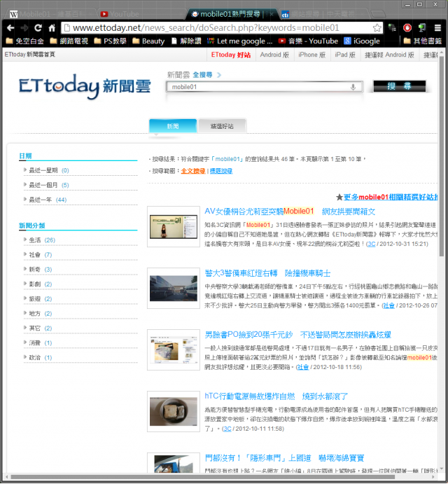
Task: Open the ETtoday 好站 menu item
Action: (x=230, y=55)
